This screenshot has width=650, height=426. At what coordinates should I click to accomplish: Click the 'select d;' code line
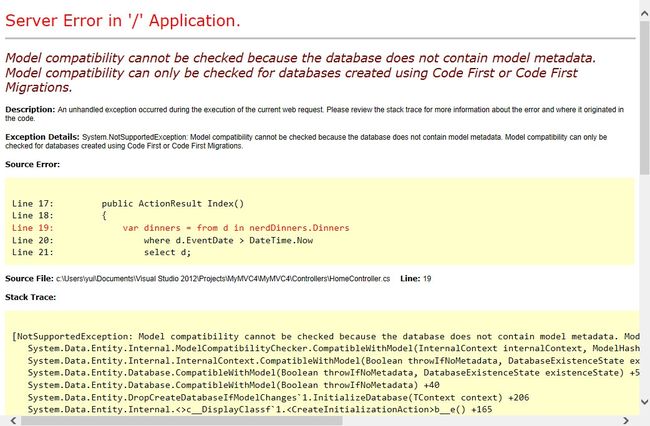(x=167, y=252)
